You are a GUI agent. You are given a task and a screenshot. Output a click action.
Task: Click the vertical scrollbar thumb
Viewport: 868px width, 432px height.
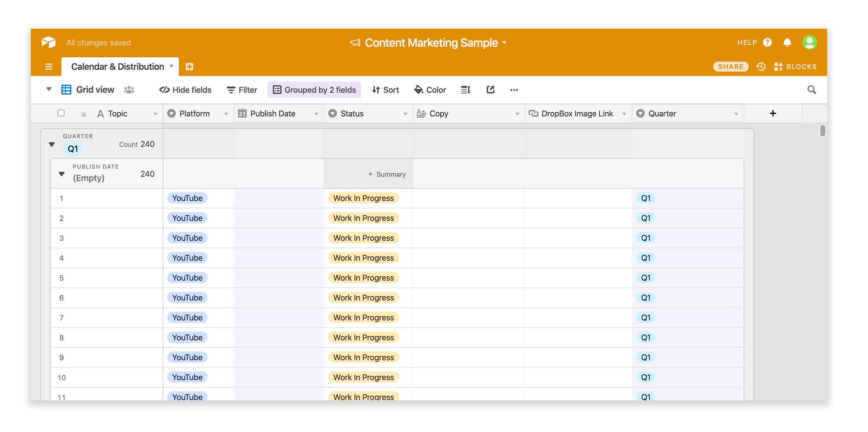[822, 131]
